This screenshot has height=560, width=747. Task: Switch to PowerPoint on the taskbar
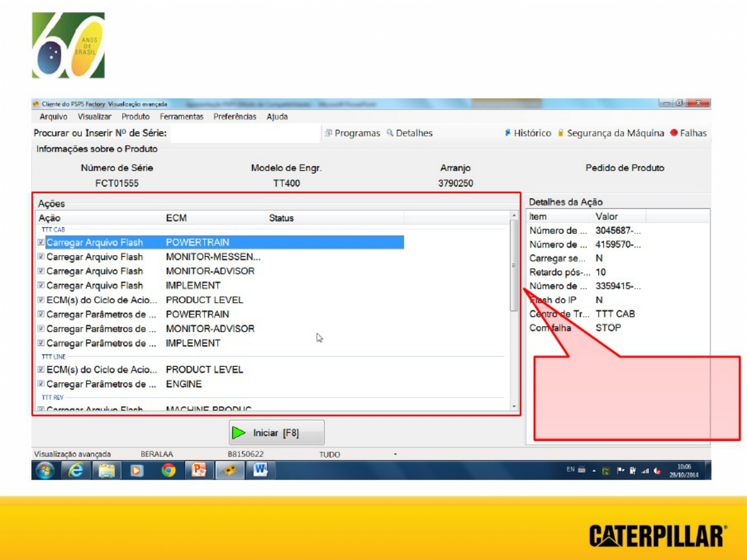pos(199,470)
